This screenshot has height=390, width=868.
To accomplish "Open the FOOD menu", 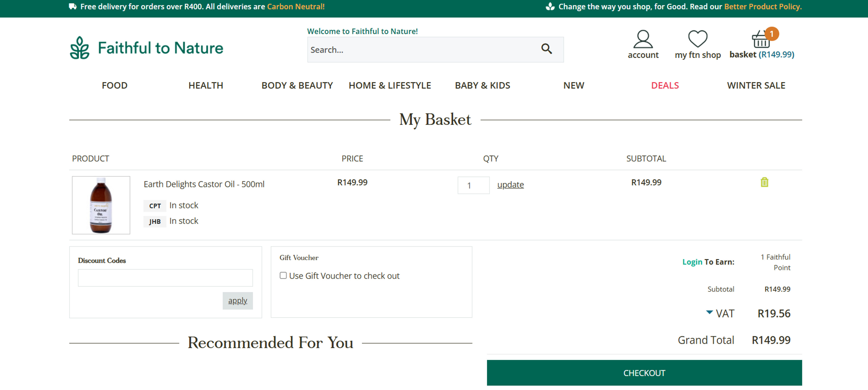I will (x=115, y=86).
